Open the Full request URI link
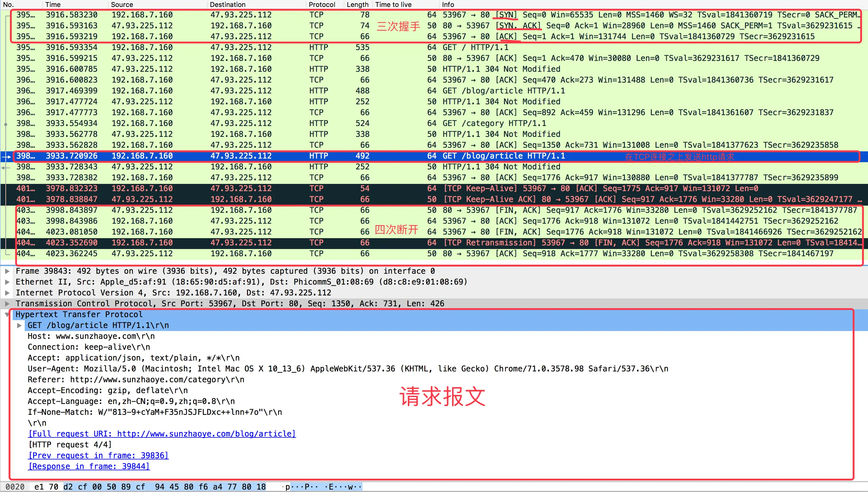Image resolution: width=868 pixels, height=492 pixels. click(x=162, y=434)
